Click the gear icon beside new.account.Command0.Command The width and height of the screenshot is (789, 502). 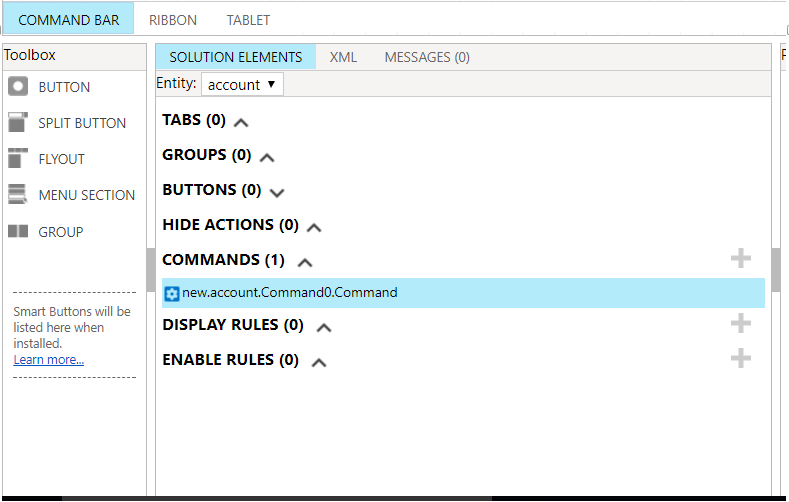[171, 293]
